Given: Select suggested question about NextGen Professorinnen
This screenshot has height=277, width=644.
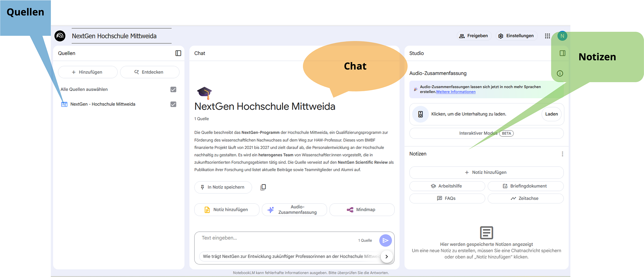Looking at the screenshot, I should click(x=291, y=256).
